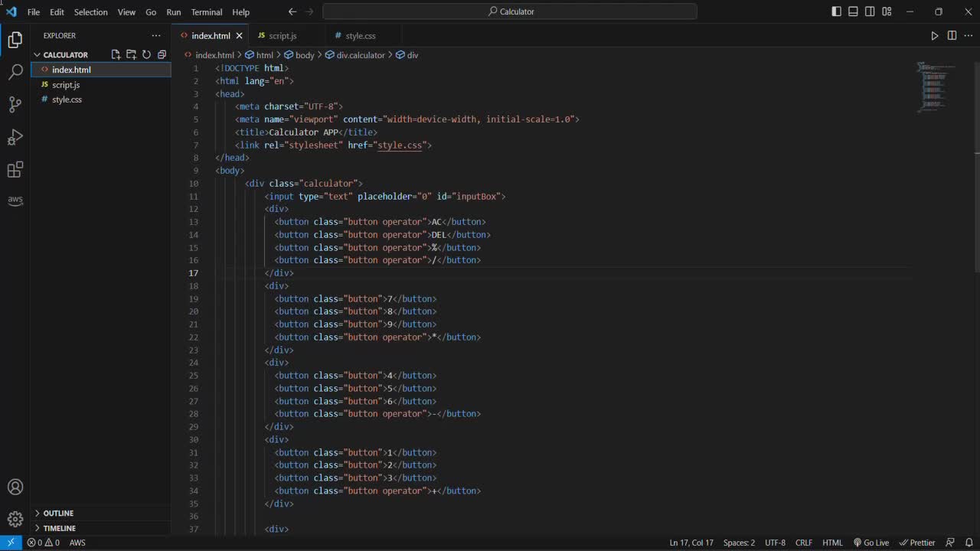This screenshot has height=551, width=980.
Task: Close the index.html tab
Action: tap(239, 36)
